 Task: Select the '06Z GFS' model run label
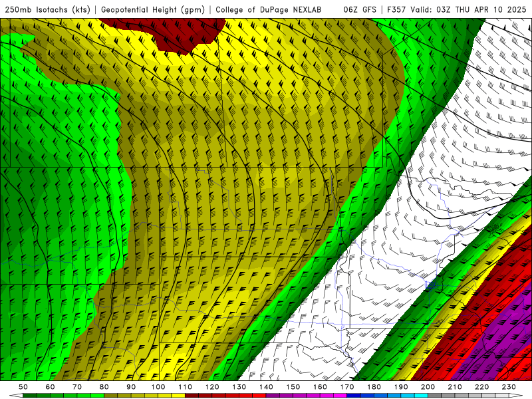click(360, 9)
